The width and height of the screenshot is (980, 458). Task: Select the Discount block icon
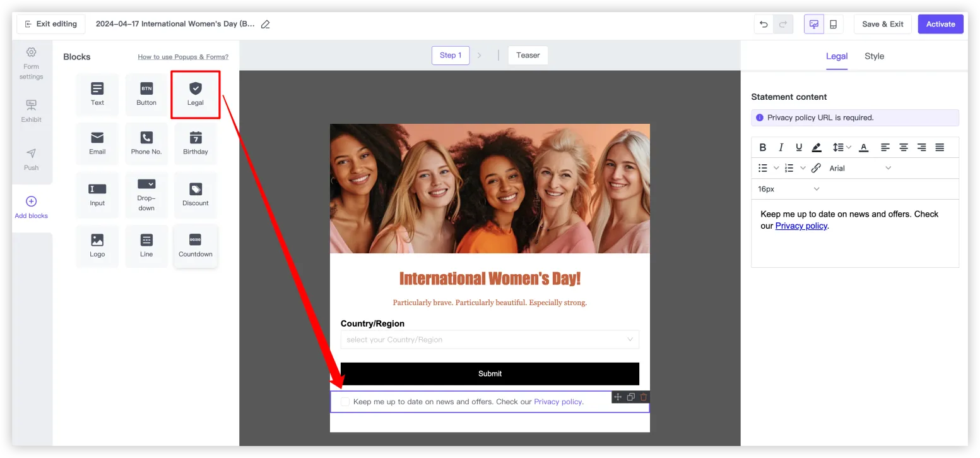click(196, 195)
